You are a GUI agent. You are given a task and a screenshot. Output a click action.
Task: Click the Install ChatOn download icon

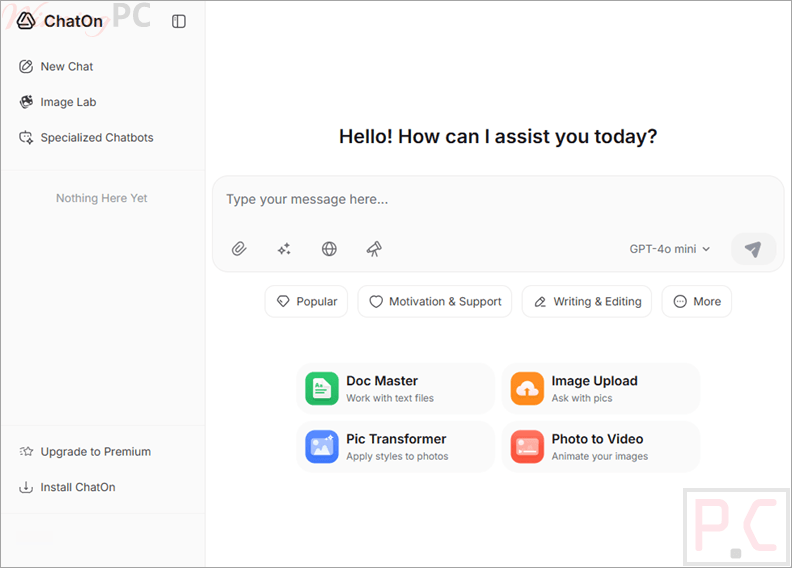[x=26, y=487]
